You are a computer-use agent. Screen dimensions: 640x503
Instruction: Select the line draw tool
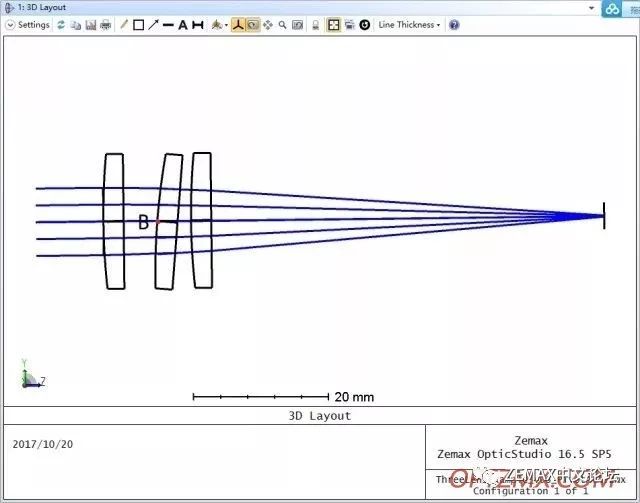(x=168, y=25)
